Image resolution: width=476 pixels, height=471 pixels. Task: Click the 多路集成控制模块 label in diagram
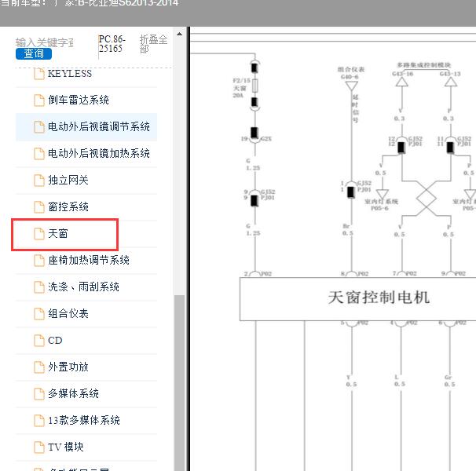click(x=424, y=65)
